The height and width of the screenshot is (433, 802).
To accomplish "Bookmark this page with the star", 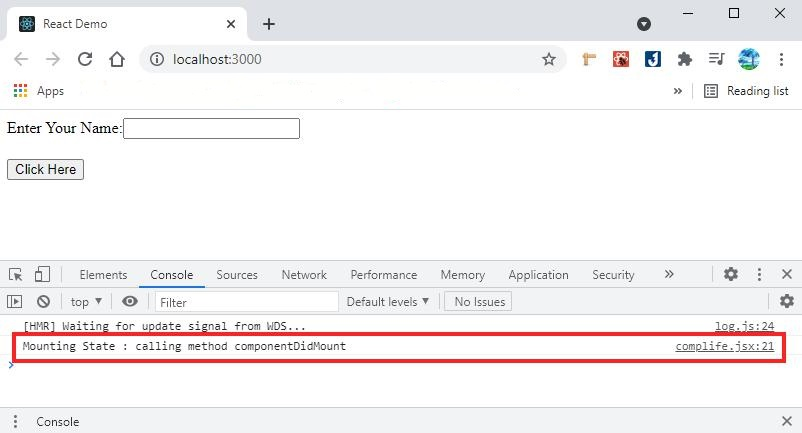I will tap(549, 59).
